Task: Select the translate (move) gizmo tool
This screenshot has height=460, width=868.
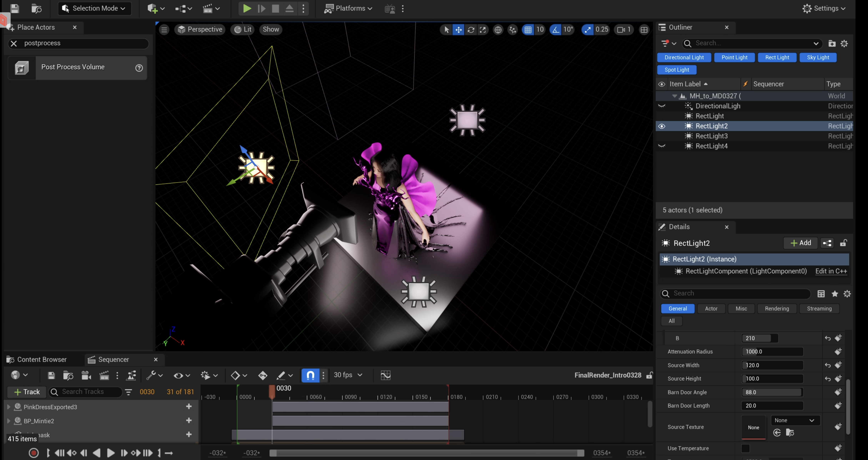Action: [x=458, y=30]
